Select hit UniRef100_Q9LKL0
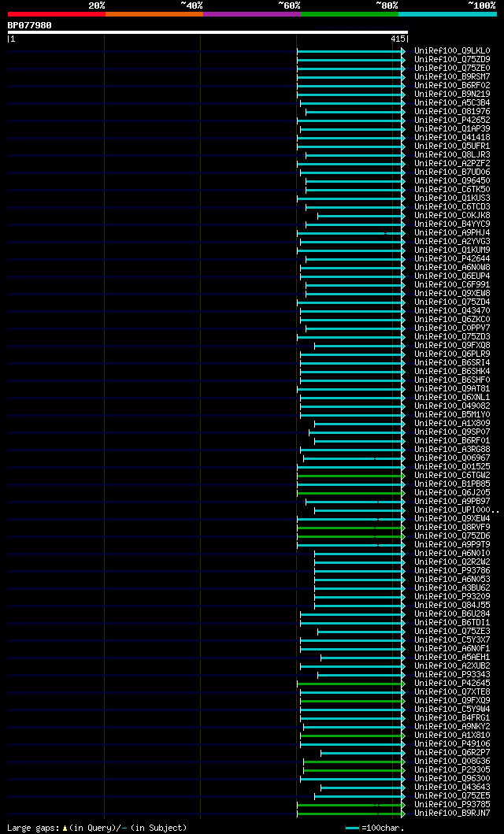 pos(453,51)
